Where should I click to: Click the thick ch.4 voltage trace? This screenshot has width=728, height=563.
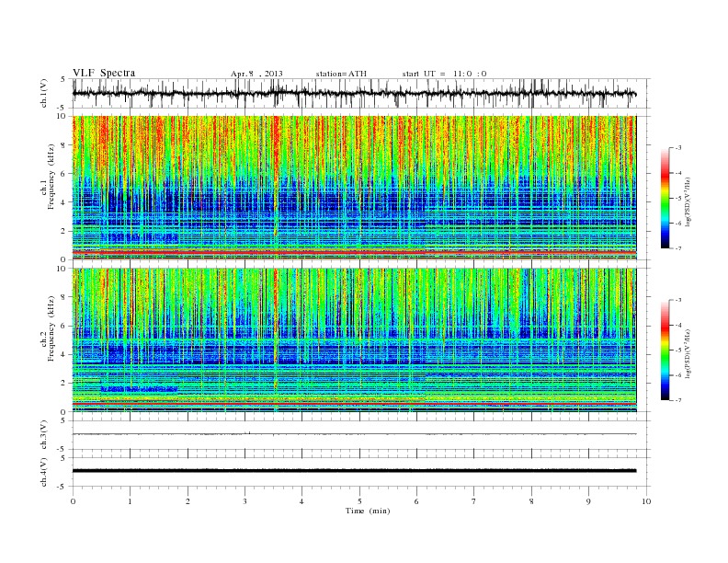pyautogui.click(x=354, y=471)
